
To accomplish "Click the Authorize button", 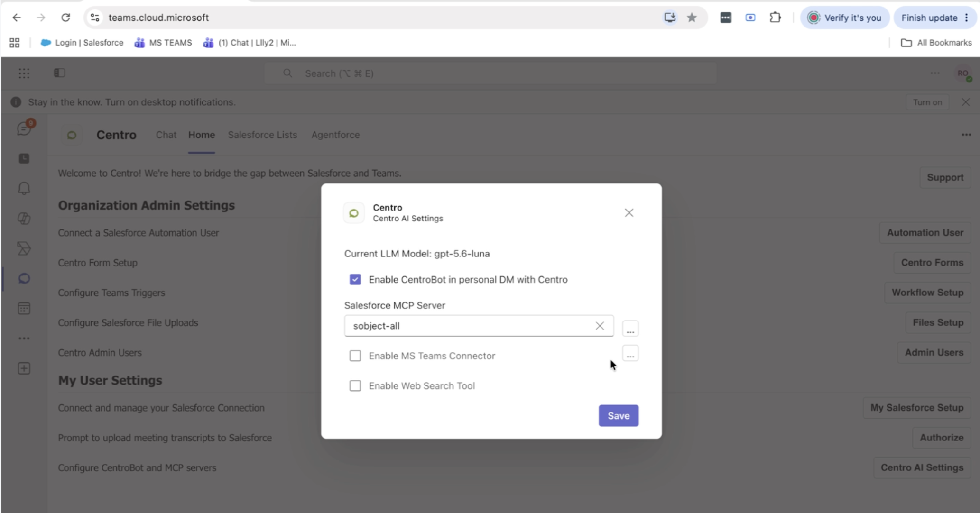I will click(942, 438).
